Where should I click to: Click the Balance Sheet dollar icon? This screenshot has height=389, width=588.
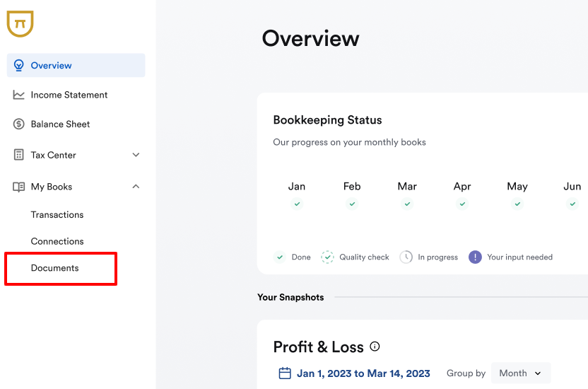pyautogui.click(x=19, y=124)
